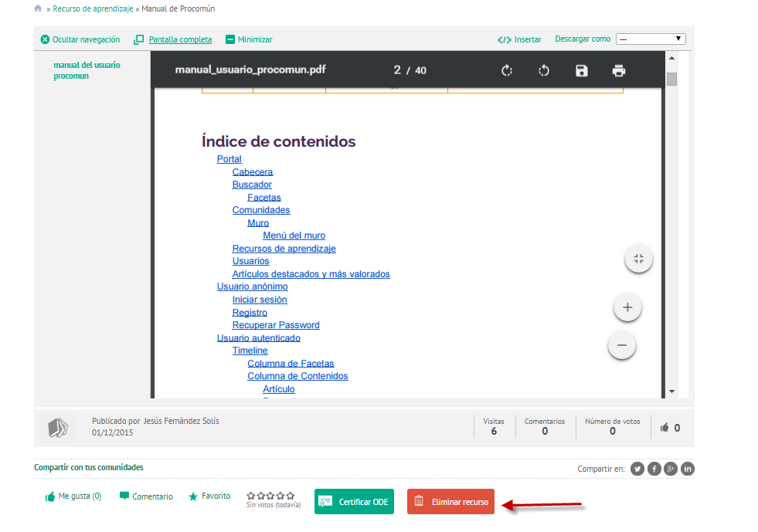Hide the navigation panel

(x=80, y=39)
